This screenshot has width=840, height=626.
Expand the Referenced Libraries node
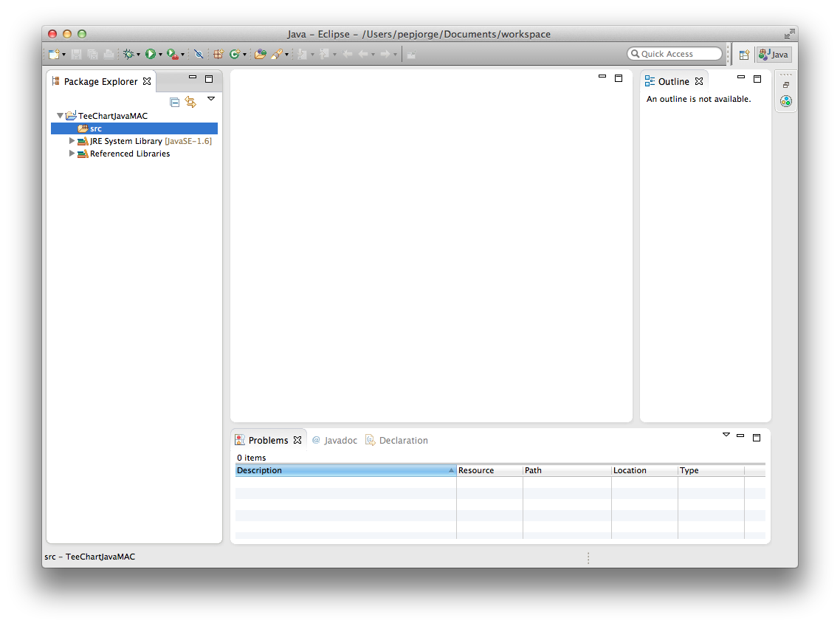pos(72,154)
